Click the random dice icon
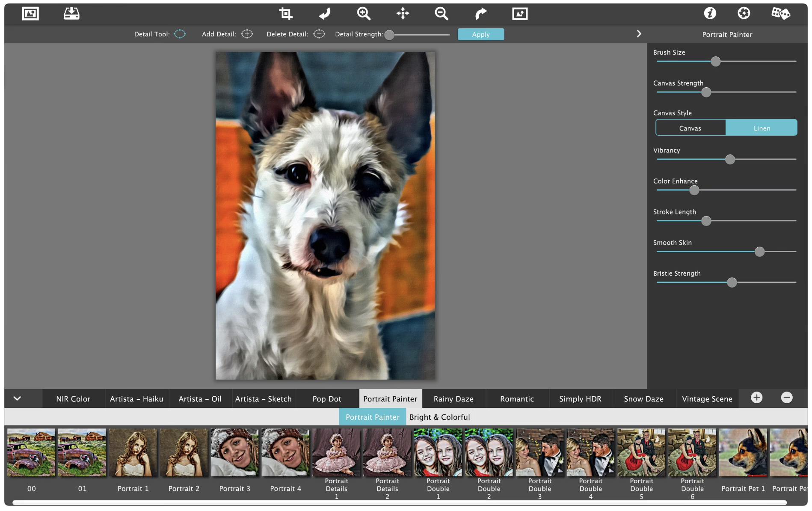 coord(780,14)
